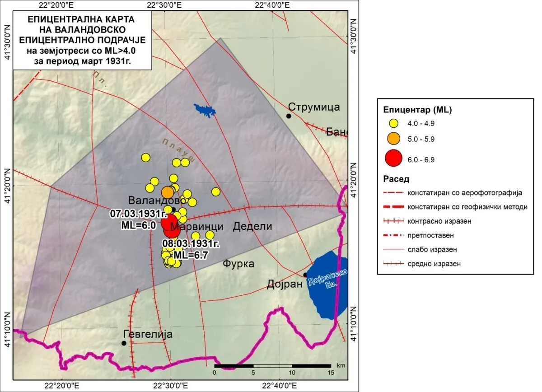Click the kilometer scale bar
The image size is (542, 392).
(x=272, y=366)
